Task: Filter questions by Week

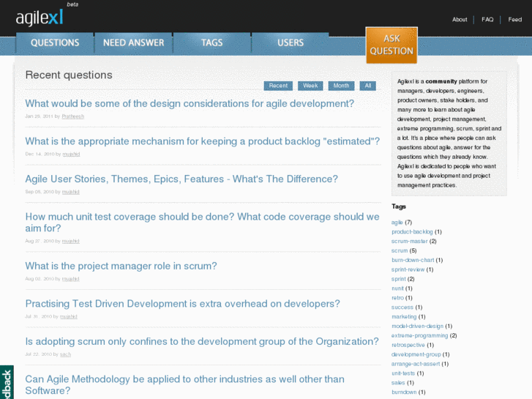Action: pos(310,86)
